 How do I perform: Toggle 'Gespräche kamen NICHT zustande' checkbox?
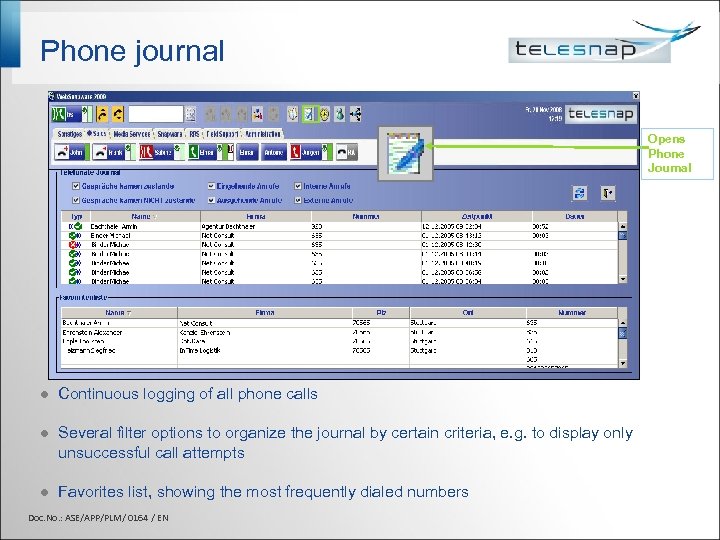76,200
